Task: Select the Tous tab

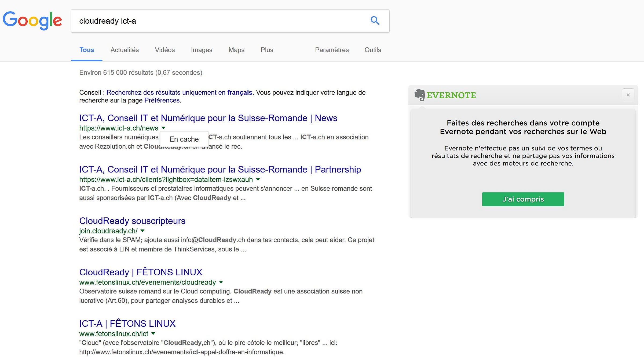Action: coord(87,50)
